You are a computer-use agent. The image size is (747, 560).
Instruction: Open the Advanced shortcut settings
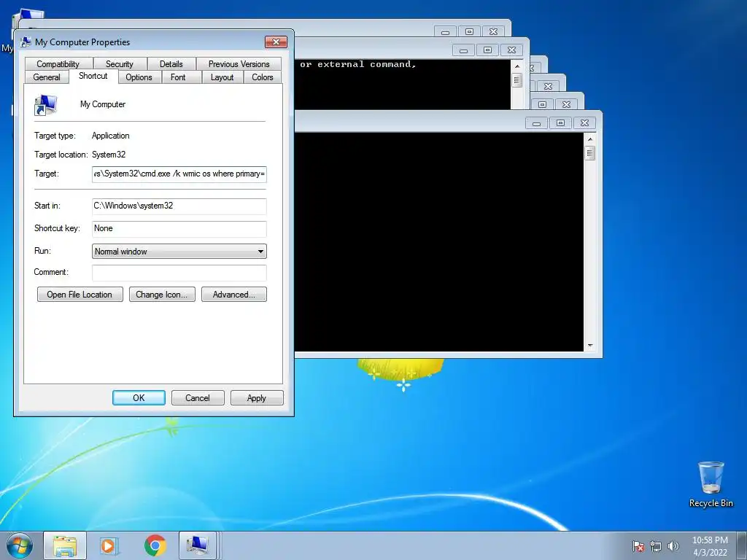pyautogui.click(x=234, y=295)
